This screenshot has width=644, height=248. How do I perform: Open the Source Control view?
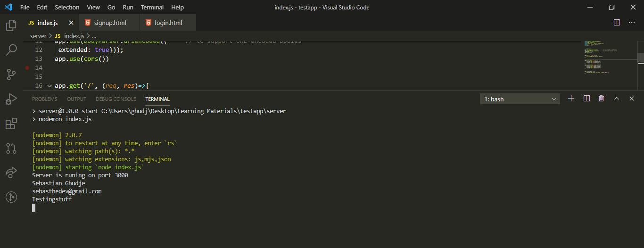11,74
